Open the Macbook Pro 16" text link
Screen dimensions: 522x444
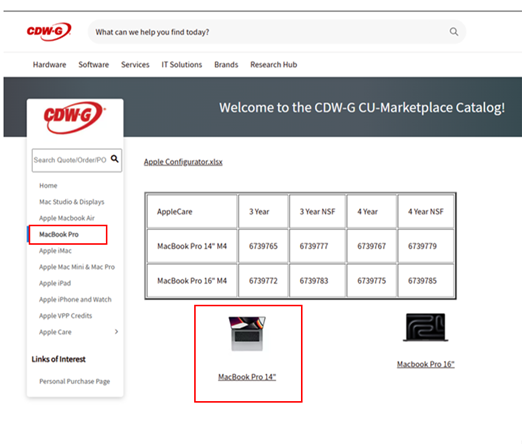(x=426, y=364)
